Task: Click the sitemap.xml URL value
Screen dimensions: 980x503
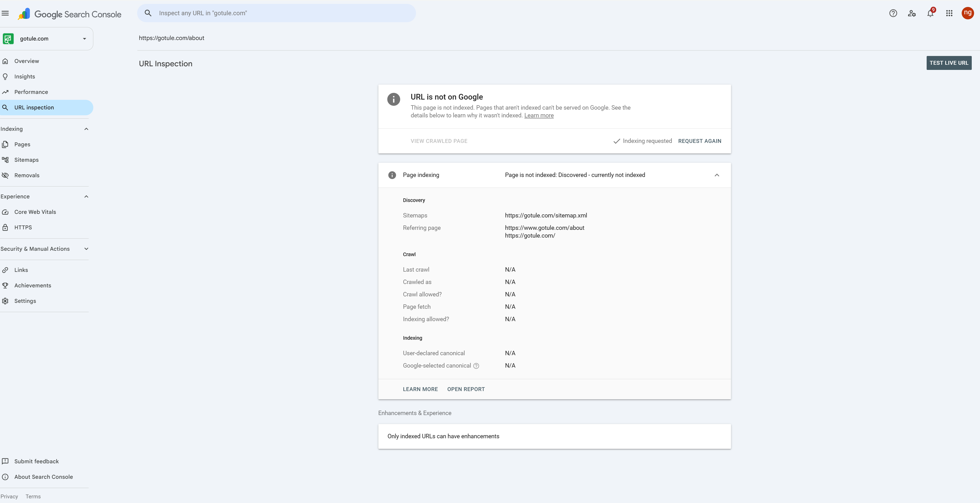Action: click(545, 216)
